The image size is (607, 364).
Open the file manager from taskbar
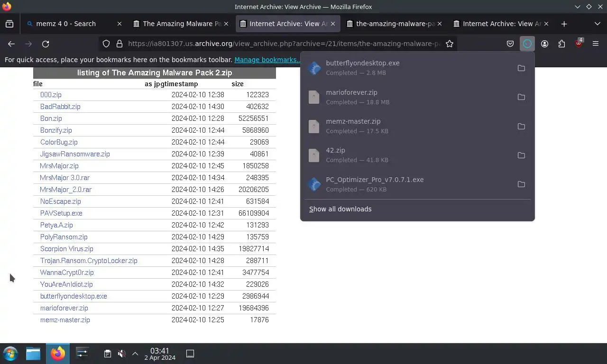click(x=33, y=354)
